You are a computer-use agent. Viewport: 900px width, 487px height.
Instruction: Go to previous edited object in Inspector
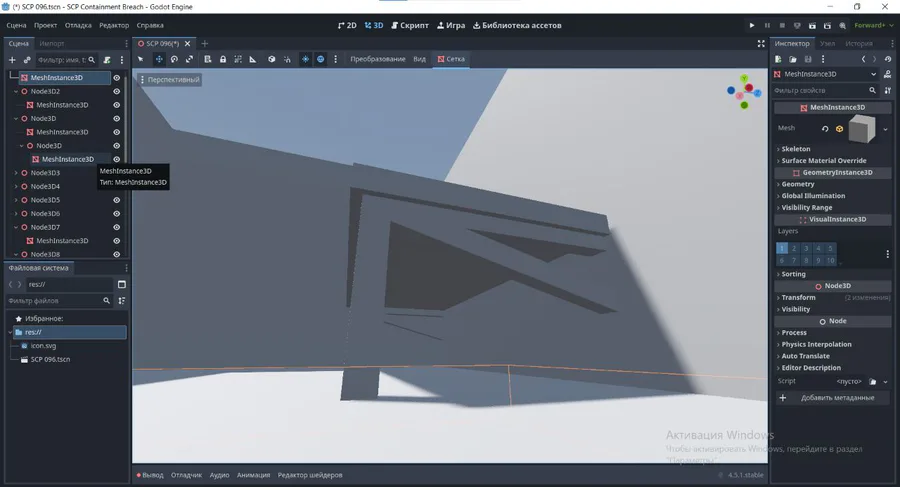coord(863,59)
